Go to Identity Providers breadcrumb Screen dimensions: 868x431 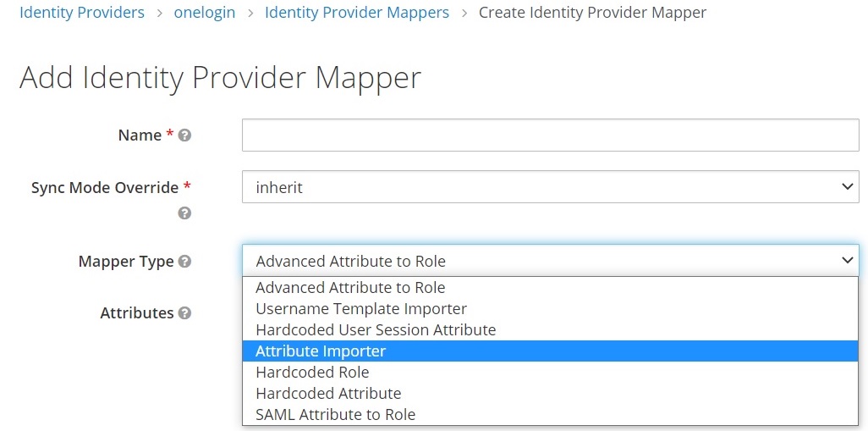pyautogui.click(x=82, y=13)
